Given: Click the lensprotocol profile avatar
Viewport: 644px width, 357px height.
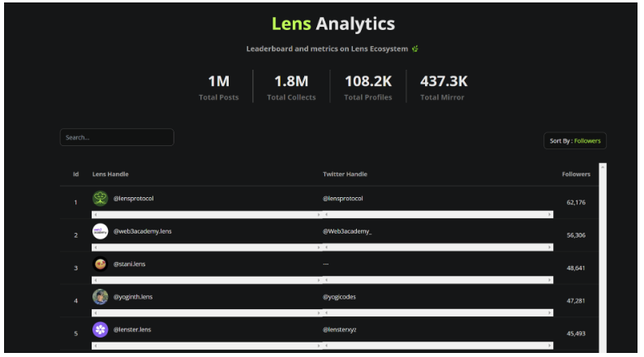Looking at the screenshot, I should pyautogui.click(x=101, y=199).
